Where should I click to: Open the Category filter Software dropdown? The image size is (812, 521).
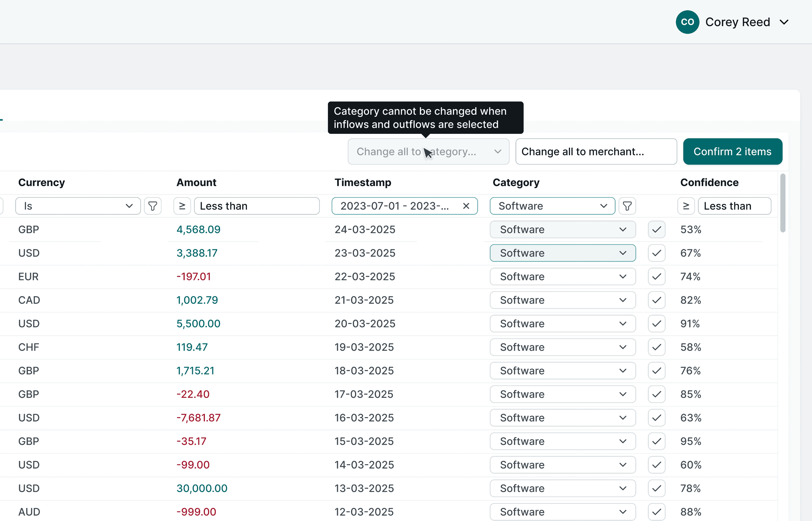pyautogui.click(x=552, y=206)
